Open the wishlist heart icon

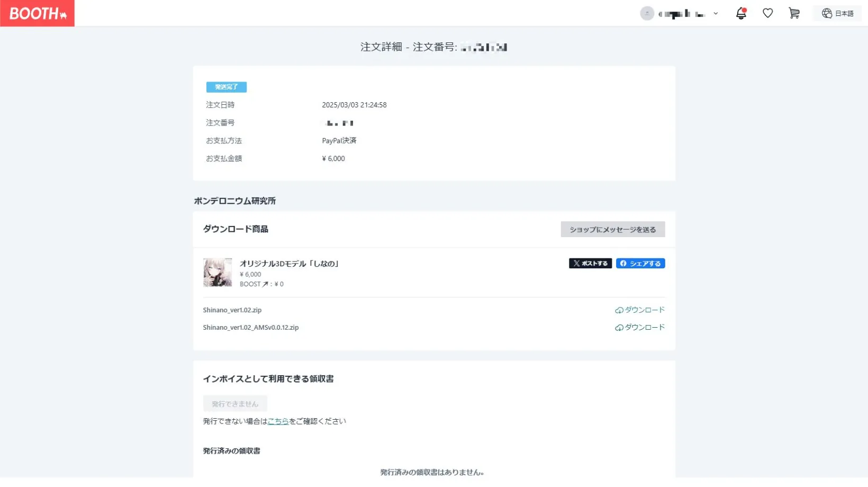tap(767, 14)
